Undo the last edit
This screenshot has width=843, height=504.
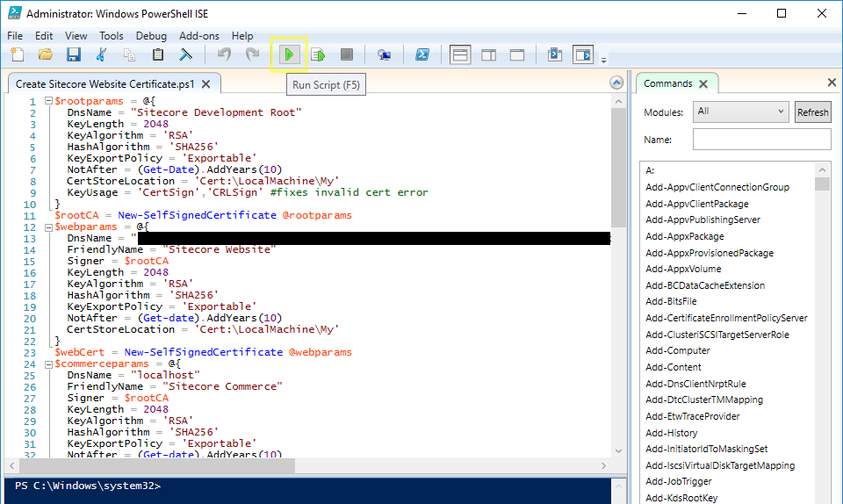(224, 54)
